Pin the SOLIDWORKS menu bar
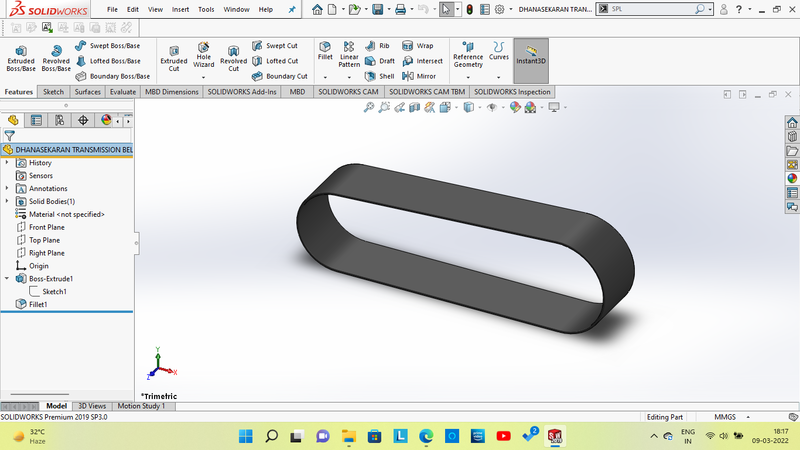 (x=292, y=9)
